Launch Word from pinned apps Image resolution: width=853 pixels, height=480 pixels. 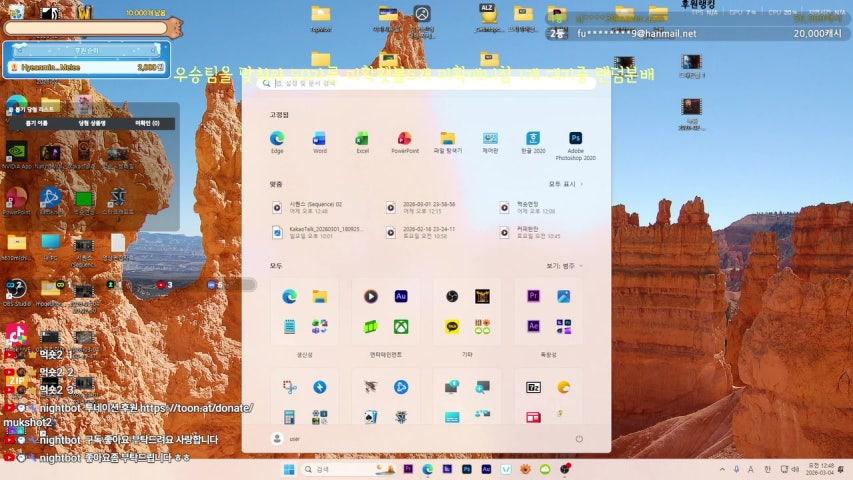319,142
